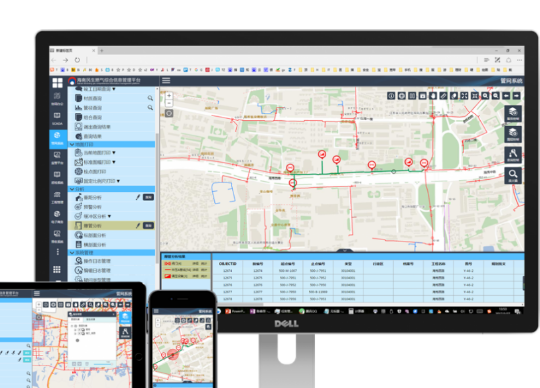540x388 pixels.
Task: Open 操作日志管理 under system management
Action: tap(112, 261)
